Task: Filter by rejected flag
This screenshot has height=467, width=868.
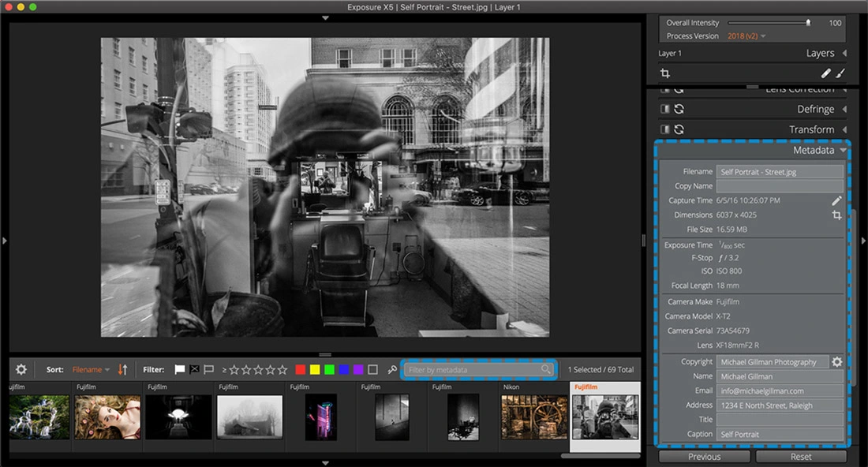Action: coord(194,369)
